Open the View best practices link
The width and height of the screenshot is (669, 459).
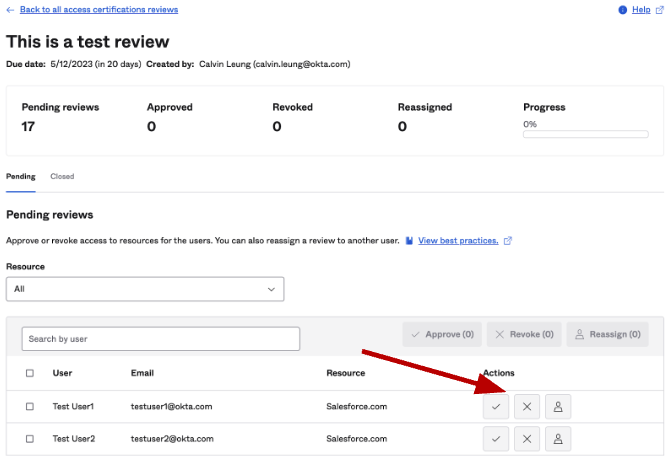(457, 241)
